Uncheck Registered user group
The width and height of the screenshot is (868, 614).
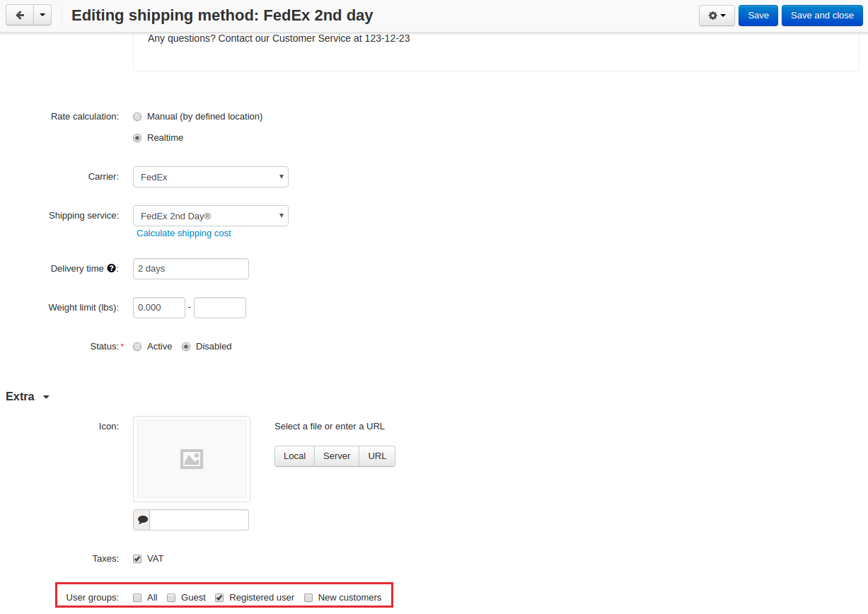pos(219,598)
